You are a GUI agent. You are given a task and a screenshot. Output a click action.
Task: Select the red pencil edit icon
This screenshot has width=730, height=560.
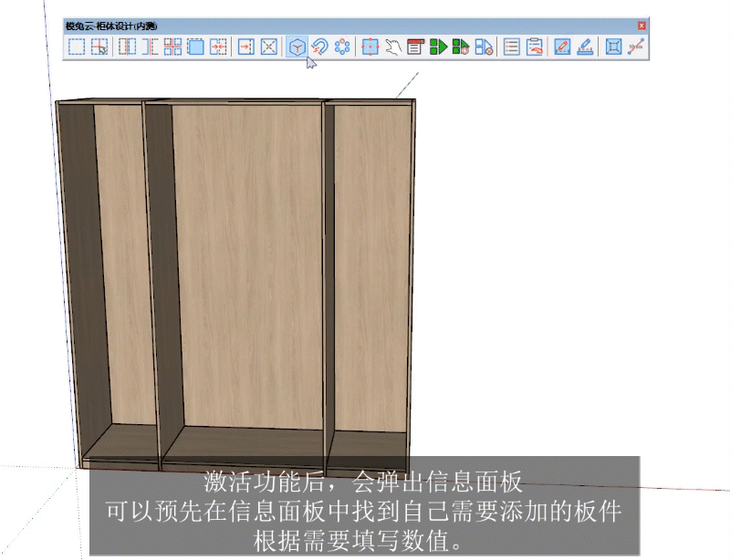(x=563, y=47)
